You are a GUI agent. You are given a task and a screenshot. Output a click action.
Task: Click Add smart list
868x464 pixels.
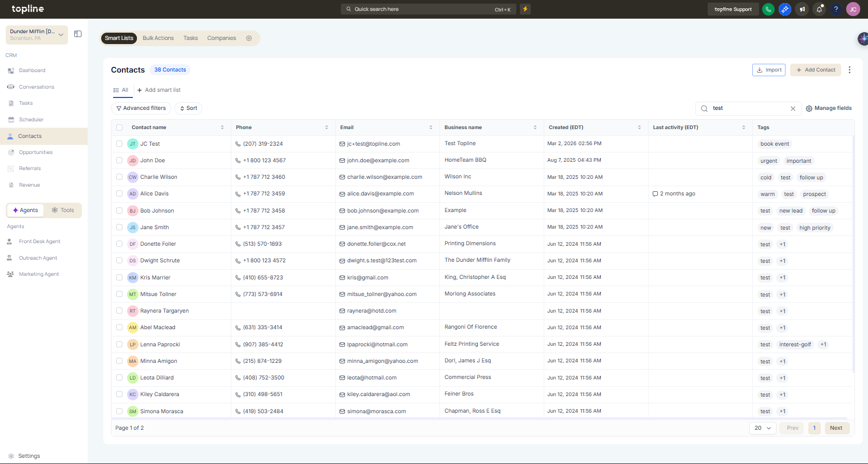tap(159, 90)
